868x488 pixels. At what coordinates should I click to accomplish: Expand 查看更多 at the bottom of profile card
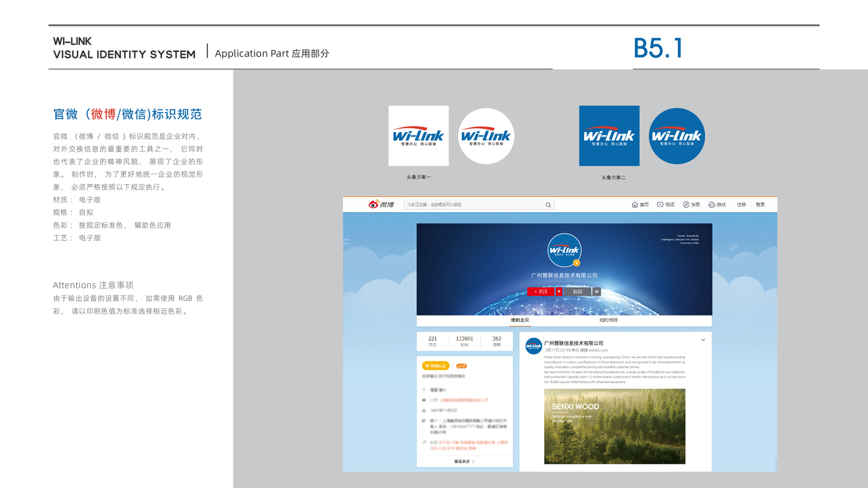(465, 461)
